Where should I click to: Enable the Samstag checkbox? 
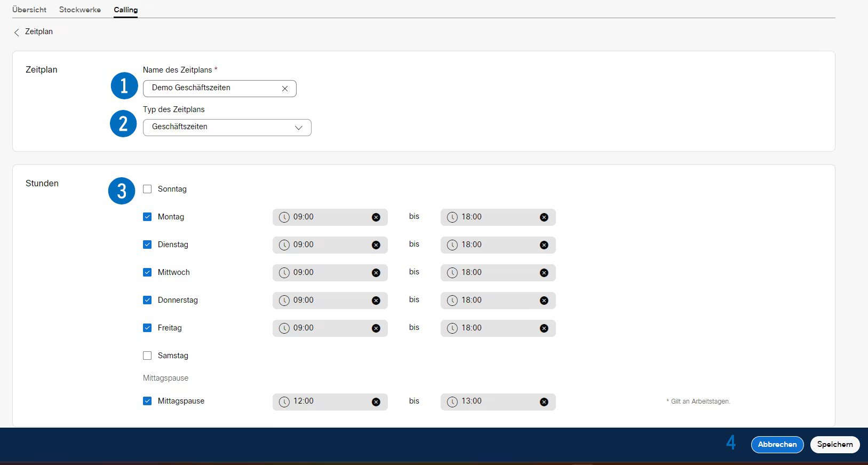tap(147, 356)
